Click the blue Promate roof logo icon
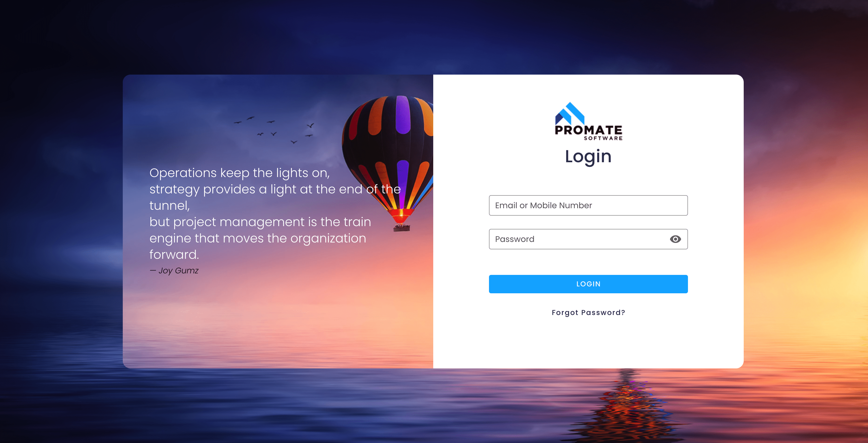This screenshot has height=443, width=868. (x=570, y=113)
